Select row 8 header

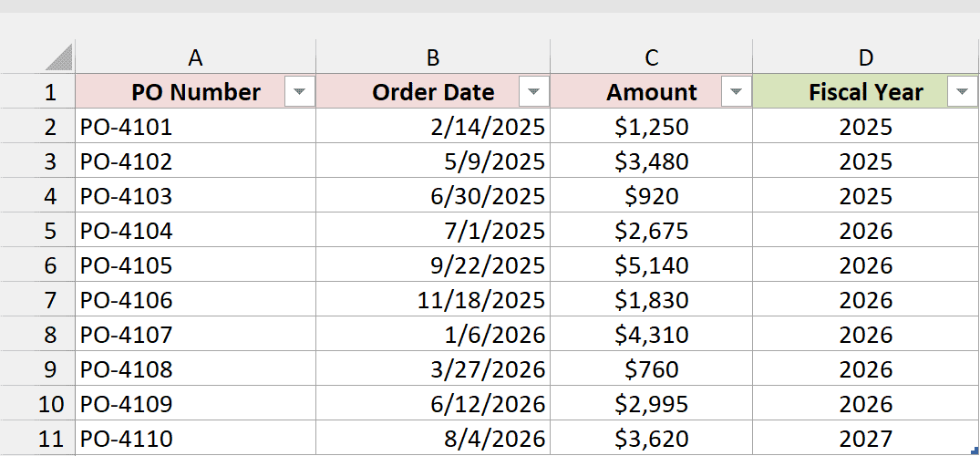pyautogui.click(x=37, y=335)
